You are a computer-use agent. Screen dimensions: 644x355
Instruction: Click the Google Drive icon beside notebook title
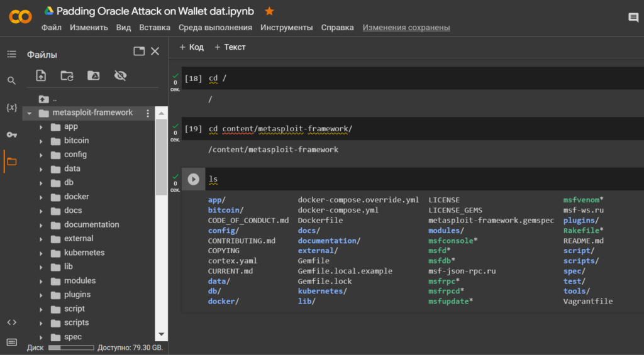pyautogui.click(x=49, y=11)
